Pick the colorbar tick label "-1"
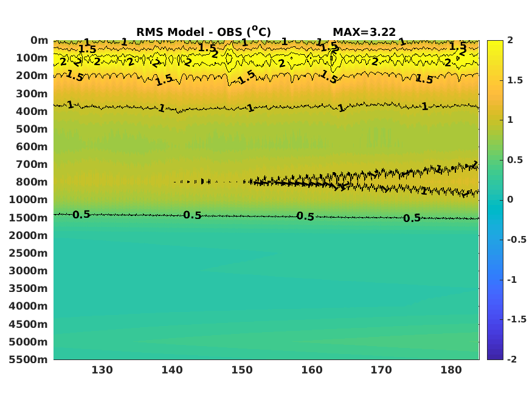This screenshot has height=399, width=532. point(512,280)
